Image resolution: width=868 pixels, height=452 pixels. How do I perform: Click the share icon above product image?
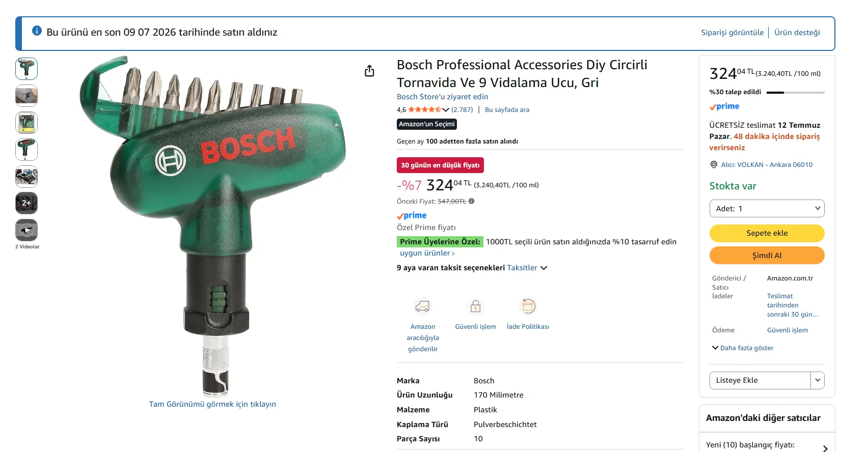369,71
